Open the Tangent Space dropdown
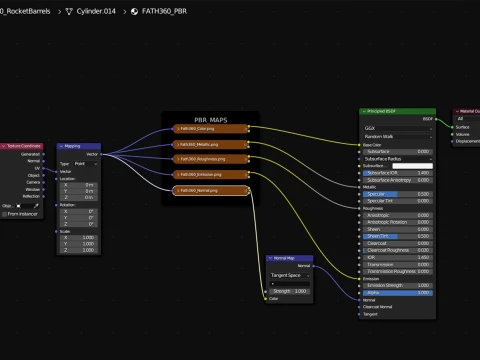480x360 pixels. point(290,275)
